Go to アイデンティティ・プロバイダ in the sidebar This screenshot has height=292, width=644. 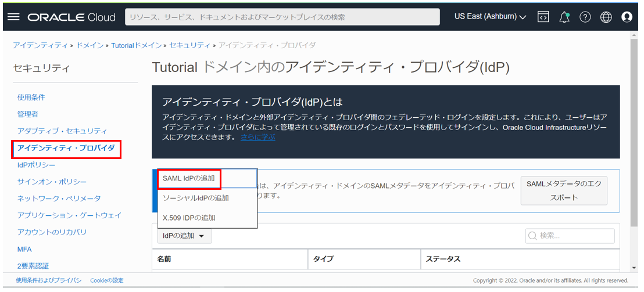66,149
